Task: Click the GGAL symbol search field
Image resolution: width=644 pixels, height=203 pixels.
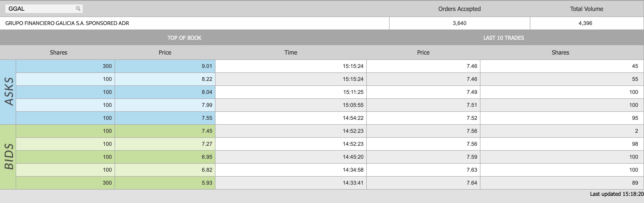Action: coord(40,9)
